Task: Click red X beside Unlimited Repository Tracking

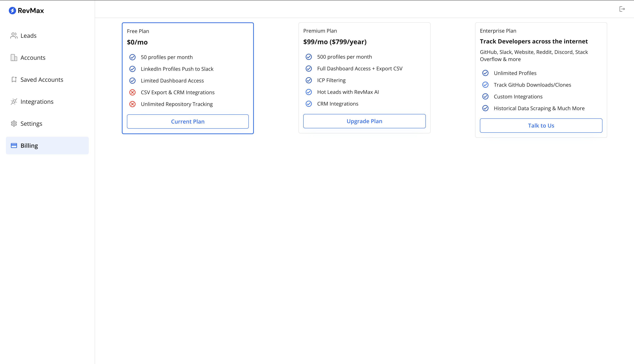Action: click(132, 104)
